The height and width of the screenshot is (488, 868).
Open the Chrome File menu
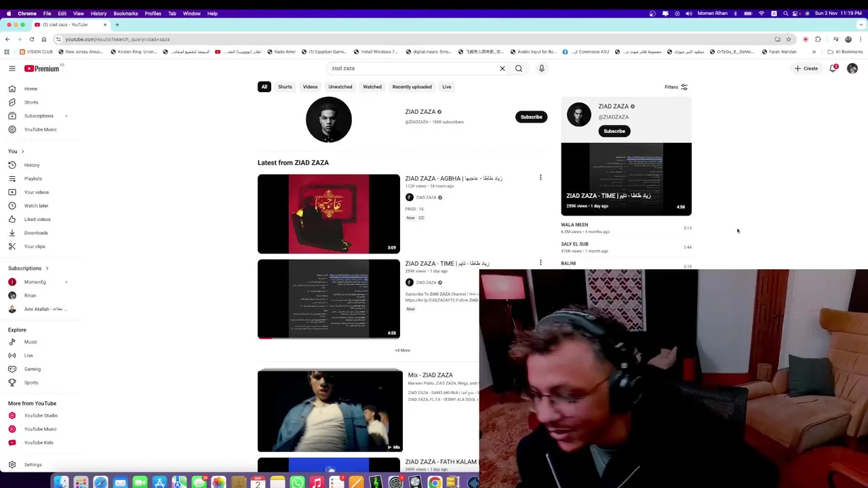click(47, 14)
